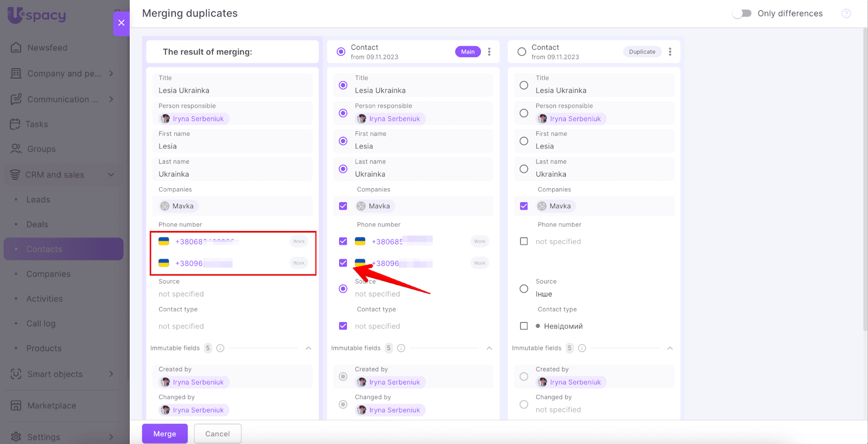The image size is (868, 444).
Task: Uncheck Mavka company in Main contact
Action: 343,206
